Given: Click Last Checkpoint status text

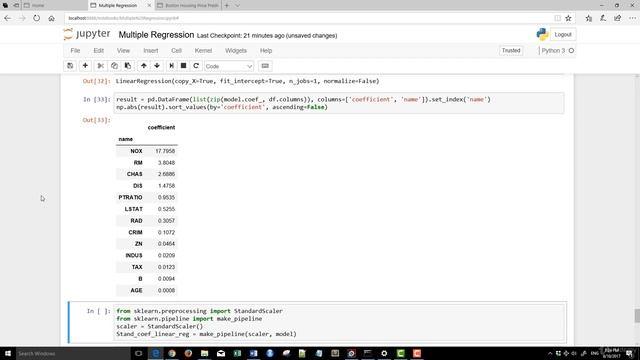Looking at the screenshot, I should (x=267, y=36).
